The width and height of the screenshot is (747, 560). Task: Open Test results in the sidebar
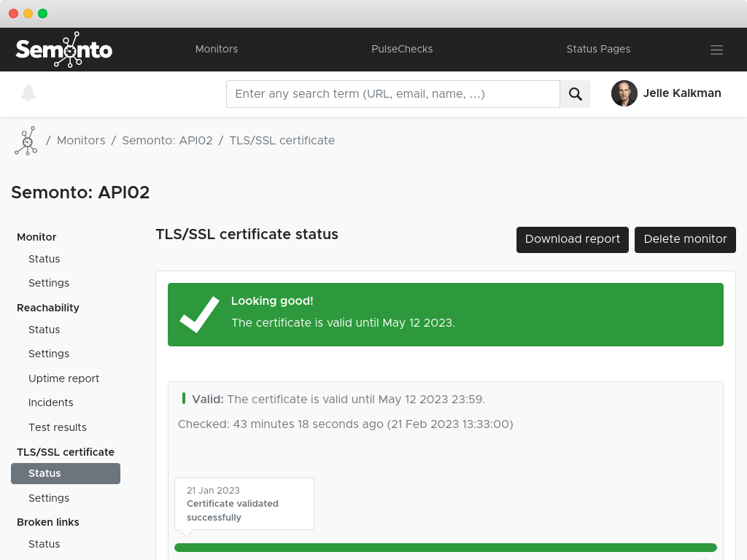coord(57,427)
